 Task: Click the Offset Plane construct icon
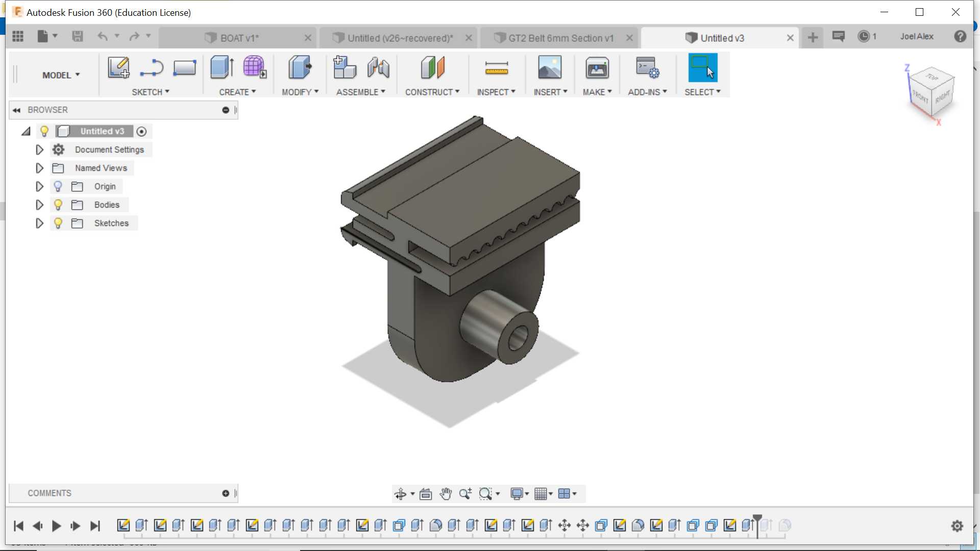point(432,67)
